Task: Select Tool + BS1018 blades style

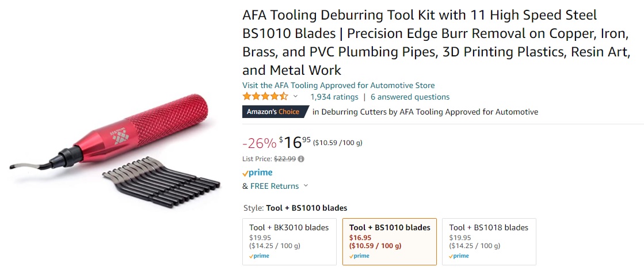Action: [489, 241]
